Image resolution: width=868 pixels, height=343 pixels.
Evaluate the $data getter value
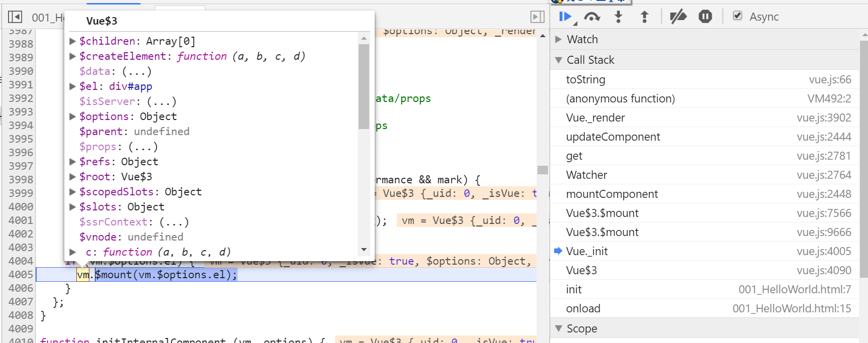tap(137, 71)
